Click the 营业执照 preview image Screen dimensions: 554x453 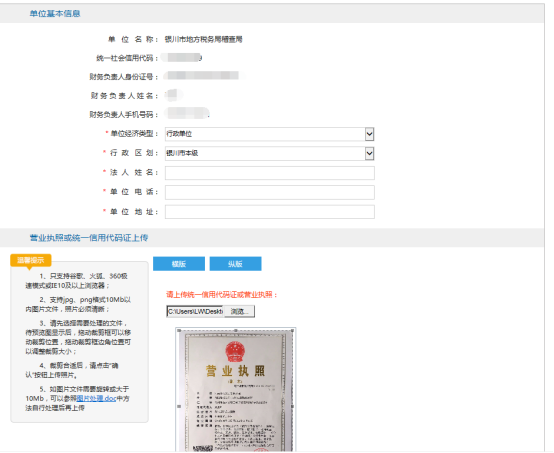[236, 390]
